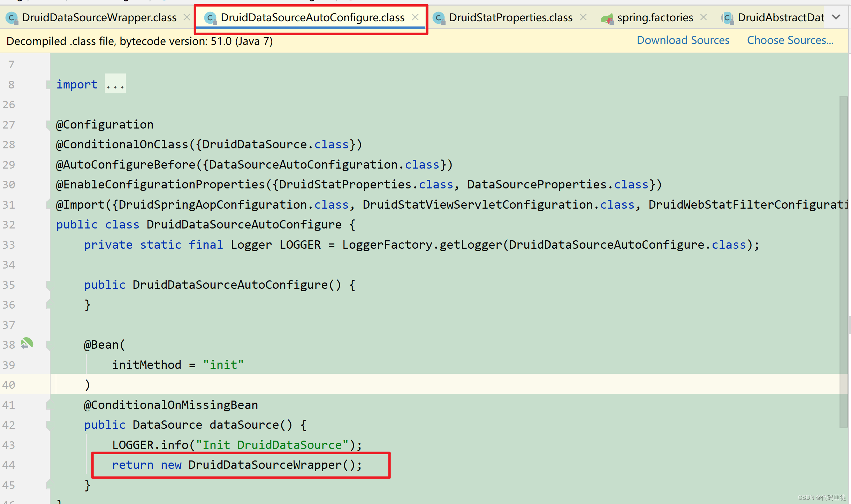Click spring.factories file icon
851x504 pixels.
coord(607,18)
